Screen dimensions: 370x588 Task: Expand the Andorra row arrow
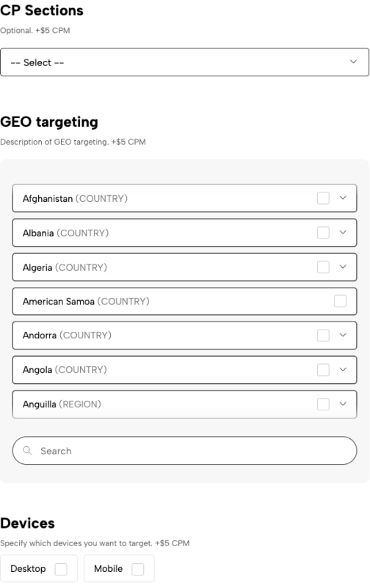pyautogui.click(x=343, y=335)
